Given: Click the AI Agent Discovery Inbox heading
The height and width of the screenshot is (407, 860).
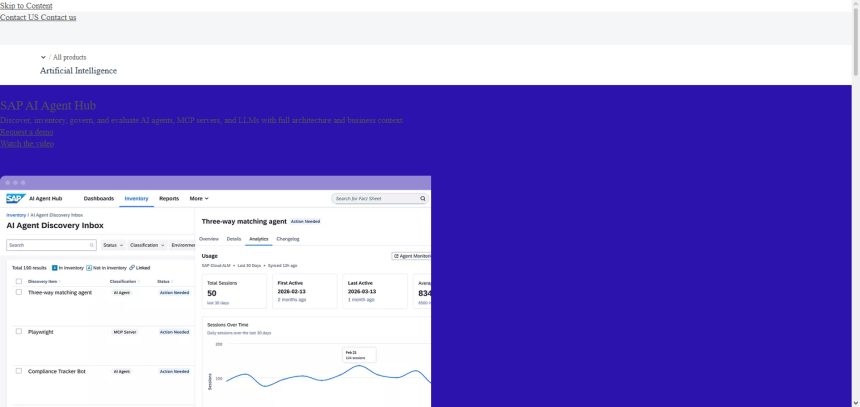Looking at the screenshot, I should [55, 225].
